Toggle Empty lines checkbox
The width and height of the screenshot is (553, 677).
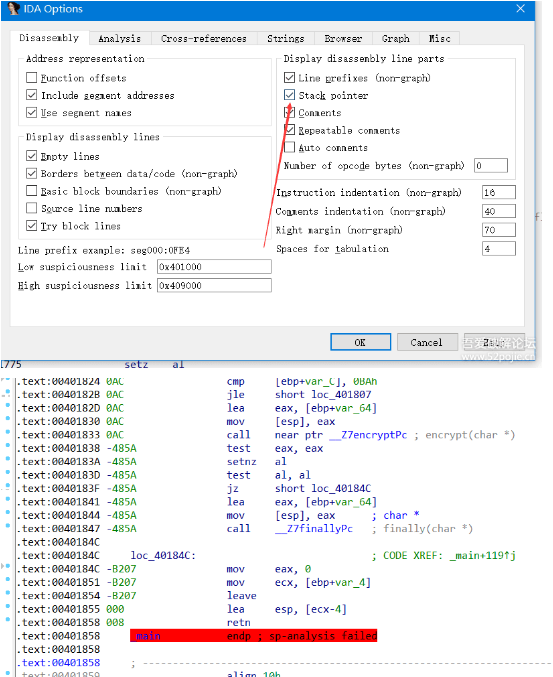(32, 156)
